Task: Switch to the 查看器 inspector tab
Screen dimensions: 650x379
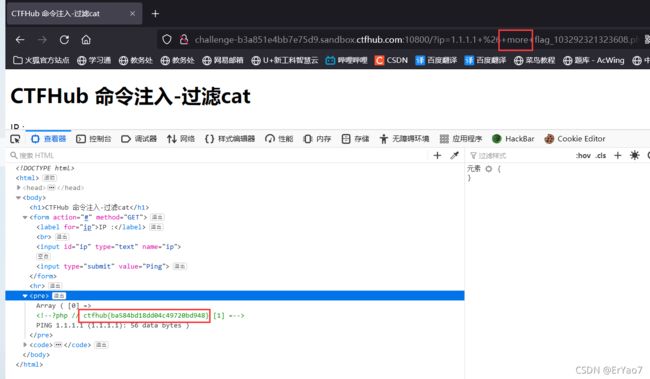Action: point(49,139)
